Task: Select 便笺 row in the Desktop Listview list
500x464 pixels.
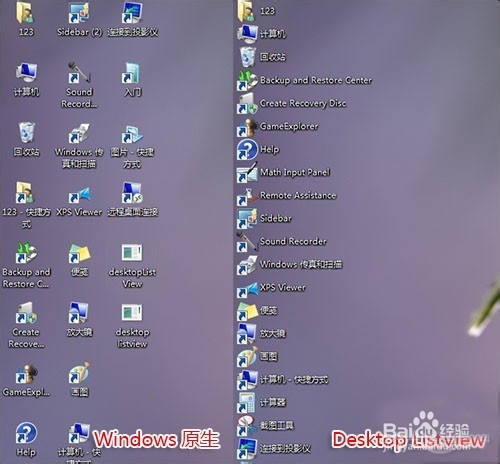Action: 257,311
